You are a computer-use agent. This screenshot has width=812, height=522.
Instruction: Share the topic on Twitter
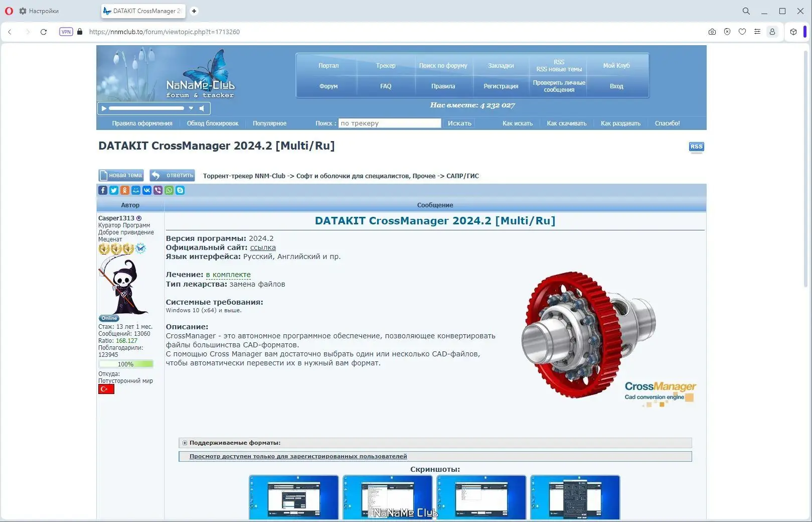[114, 190]
